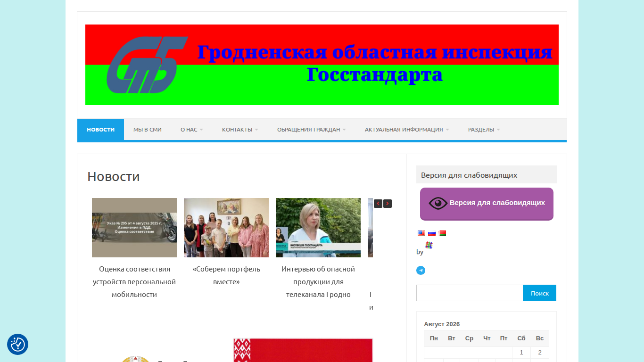Open the «АКТУАЛЬНАЯ ИНФОРМАЦИЯ» dropdown menu
The height and width of the screenshot is (362, 644).
pyautogui.click(x=407, y=130)
